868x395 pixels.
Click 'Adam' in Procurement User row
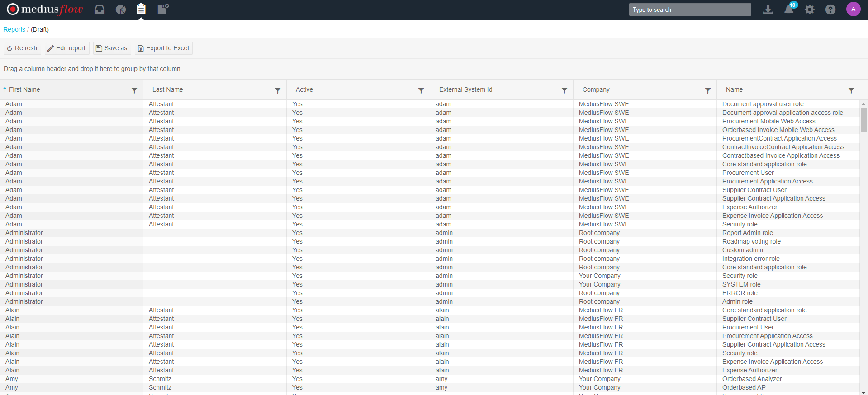coord(14,173)
